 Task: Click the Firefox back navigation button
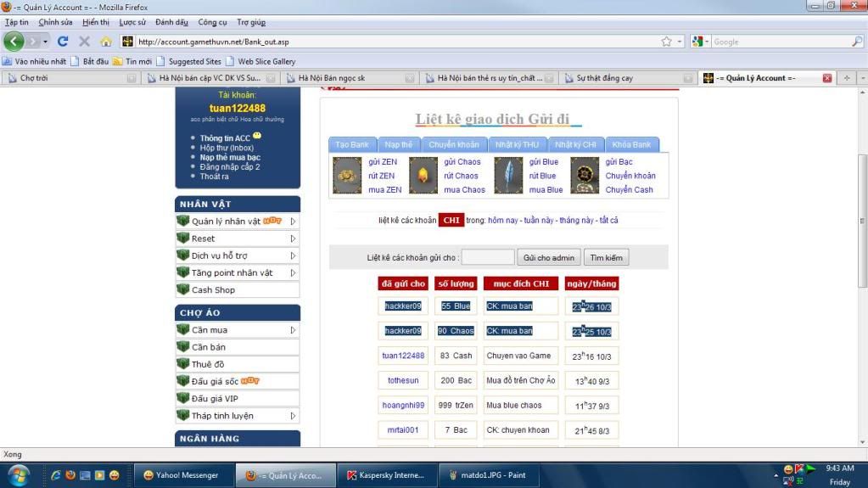[14, 41]
